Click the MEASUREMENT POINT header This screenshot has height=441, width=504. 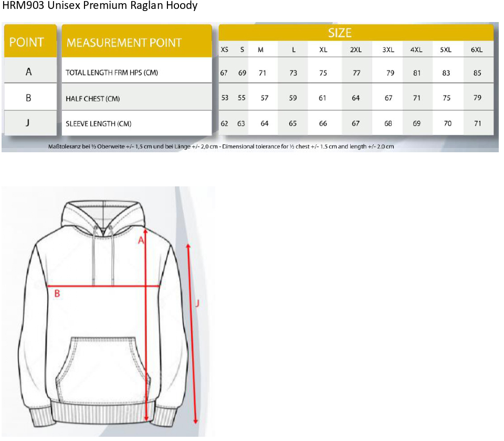(x=124, y=43)
